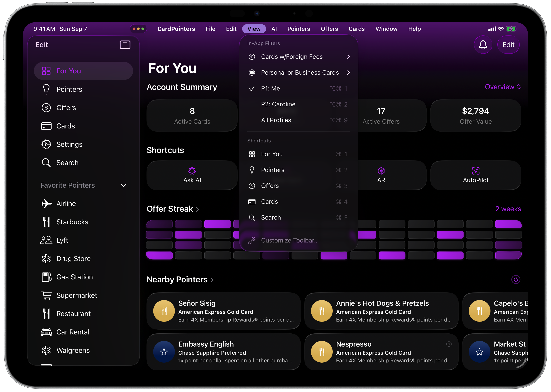Screen dimensions: 551x392
Task: Click the first Offer Streak bar
Action: pos(159,224)
